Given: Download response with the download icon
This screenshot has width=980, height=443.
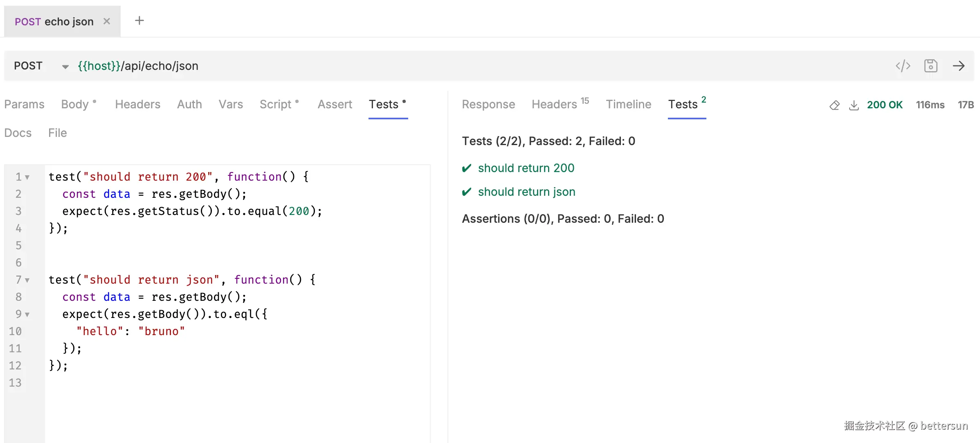Looking at the screenshot, I should (854, 105).
